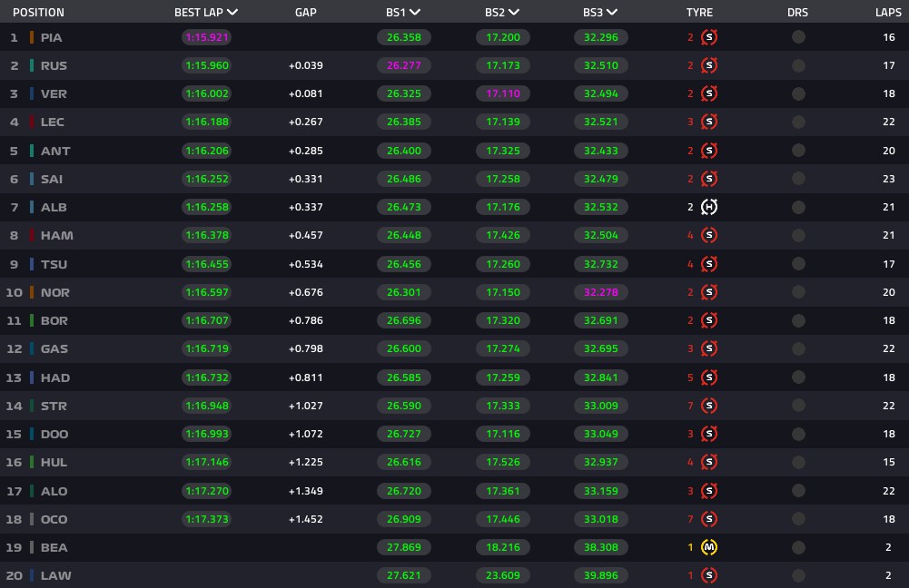The width and height of the screenshot is (909, 588).
Task: Click the POSITION column header
Action: 38,12
